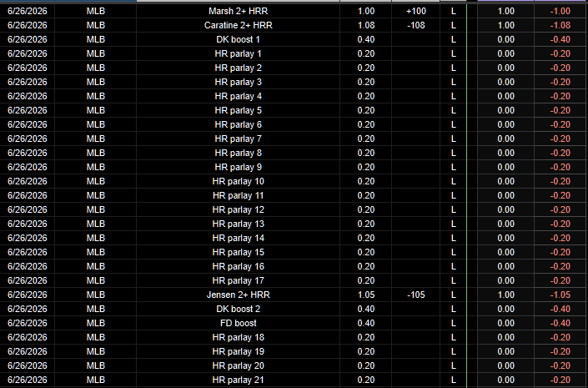This screenshot has width=588, height=388.
Task: Select the 'HR parlay 5' cell
Action: pos(239,111)
